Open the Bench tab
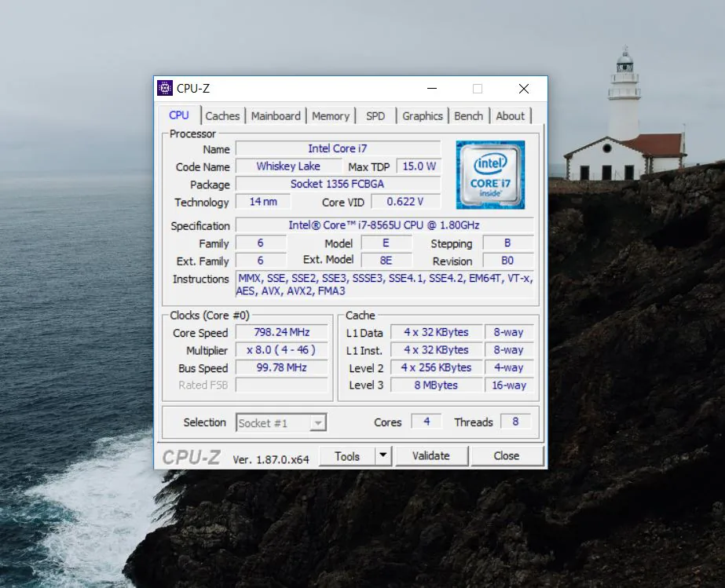This screenshot has height=588, width=725. 468,116
